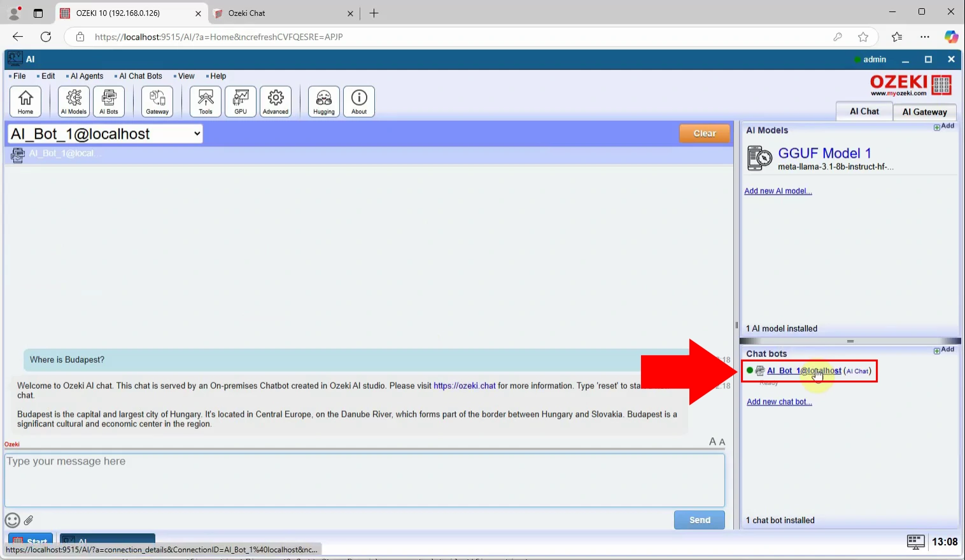Click the https://ozeki.chat link in chat
Viewport: 965px width, 560px height.
(465, 386)
